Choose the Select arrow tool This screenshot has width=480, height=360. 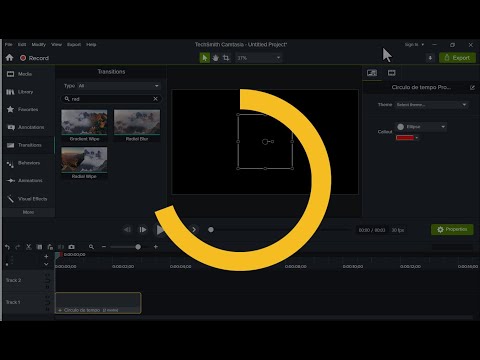coord(204,58)
